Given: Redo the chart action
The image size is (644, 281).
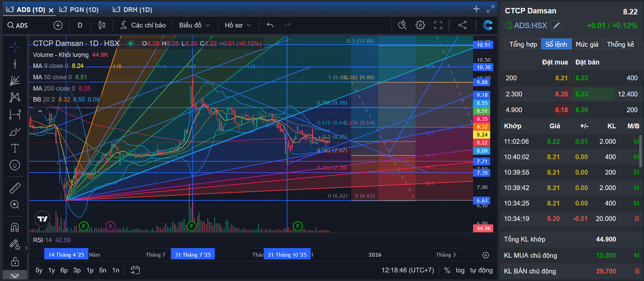Looking at the screenshot, I should click(x=287, y=25).
